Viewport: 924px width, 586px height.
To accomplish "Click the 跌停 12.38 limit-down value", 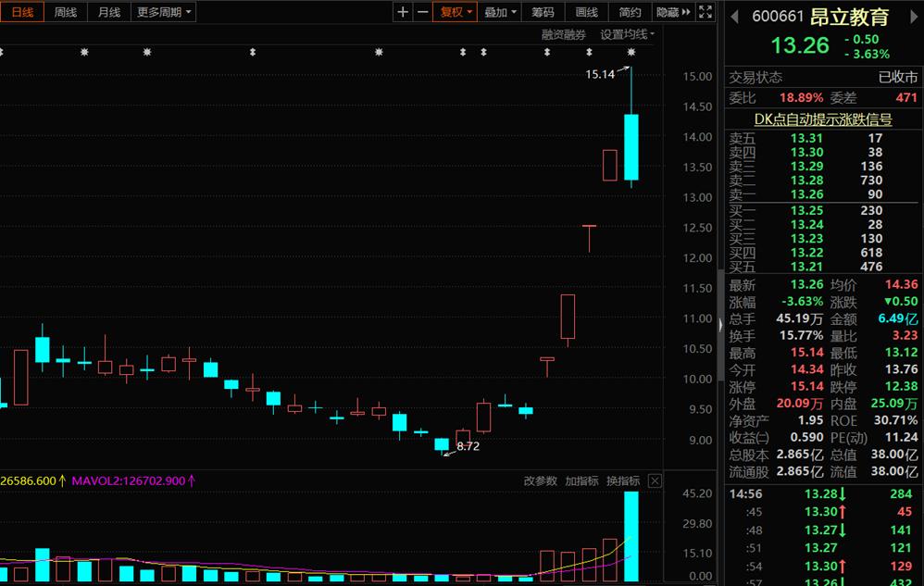I will (902, 386).
